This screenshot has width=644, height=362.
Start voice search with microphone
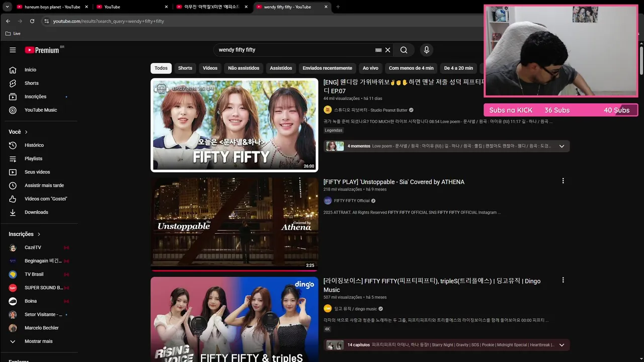tap(427, 50)
